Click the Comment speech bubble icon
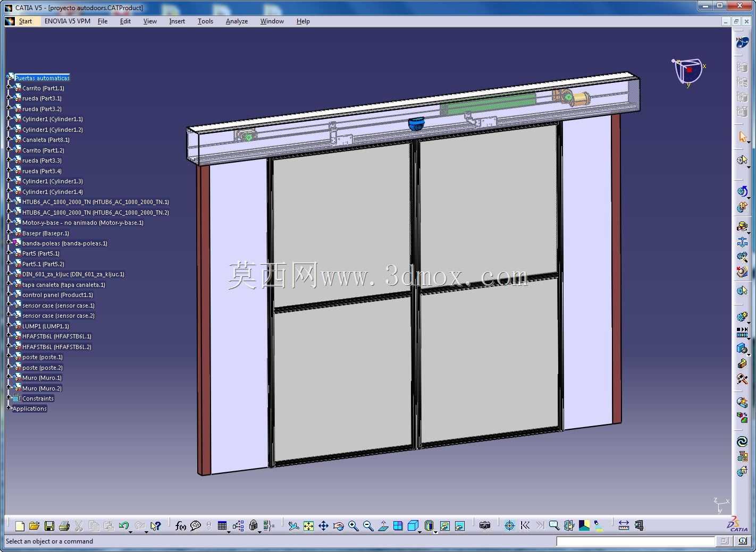 (x=195, y=526)
